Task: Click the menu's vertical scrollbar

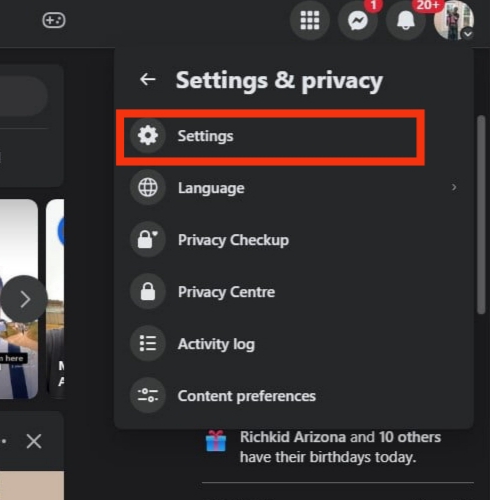Action: [481, 214]
